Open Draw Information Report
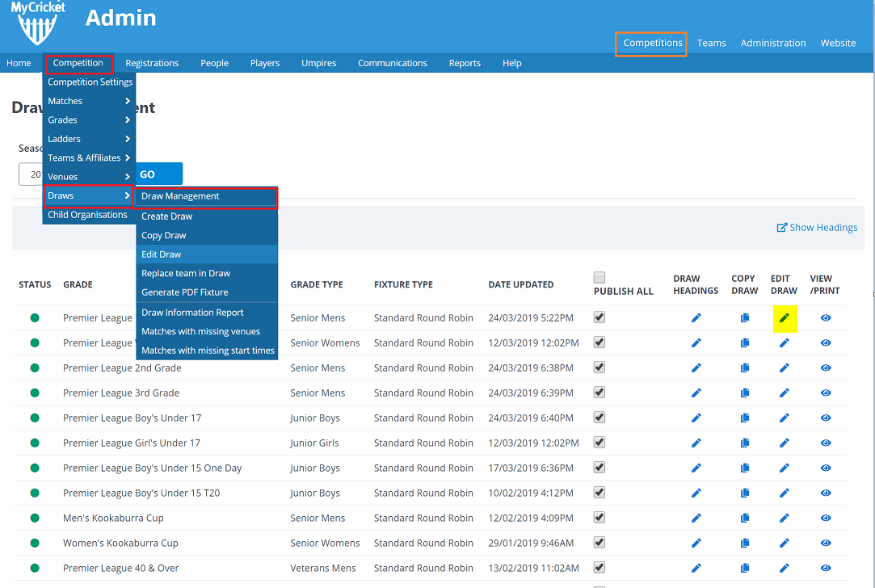This screenshot has height=588, width=875. tap(207, 313)
